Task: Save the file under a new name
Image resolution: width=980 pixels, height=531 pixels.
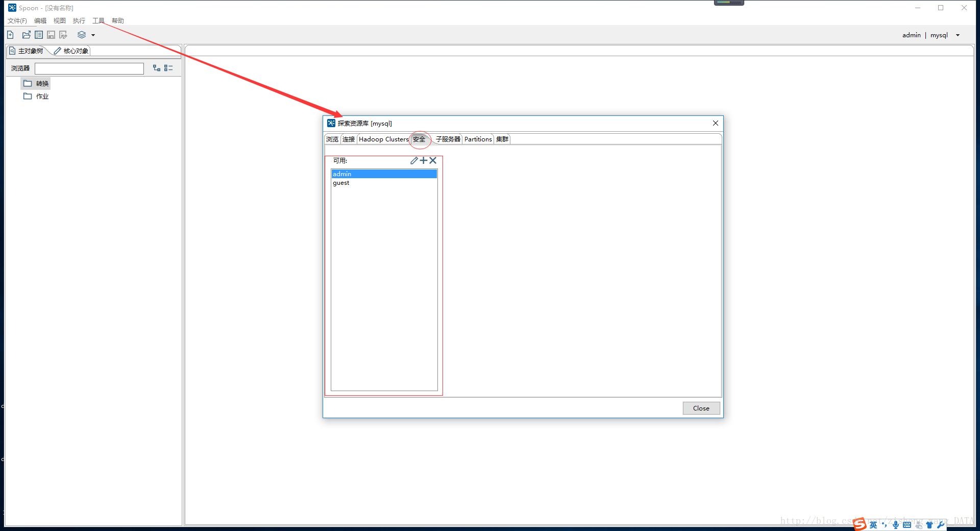Action: 63,35
